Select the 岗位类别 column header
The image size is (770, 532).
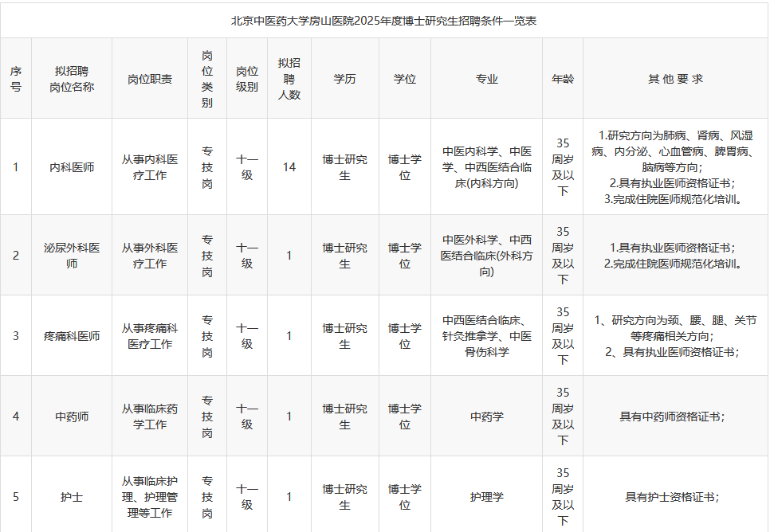click(207, 79)
